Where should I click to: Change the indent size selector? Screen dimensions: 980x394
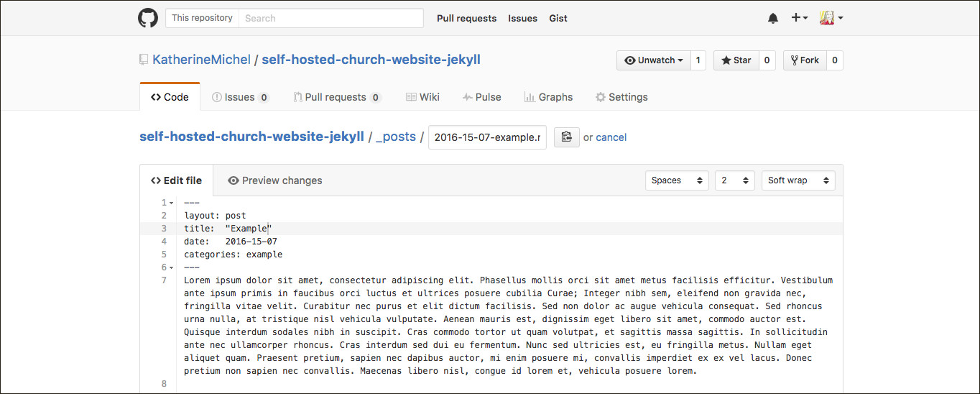[734, 180]
